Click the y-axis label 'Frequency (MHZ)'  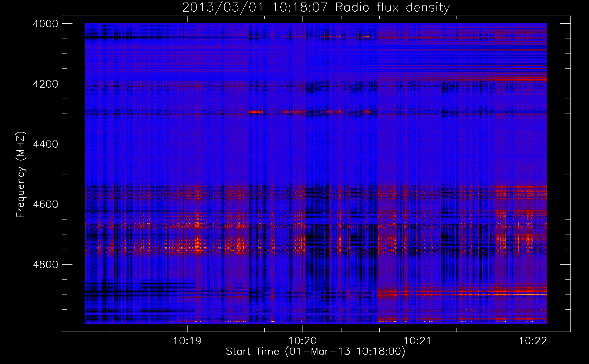tap(21, 175)
